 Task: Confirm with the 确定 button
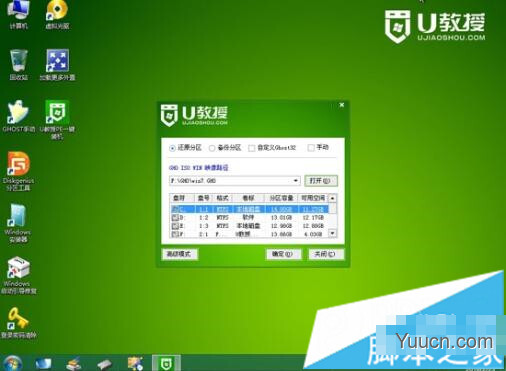(283, 254)
